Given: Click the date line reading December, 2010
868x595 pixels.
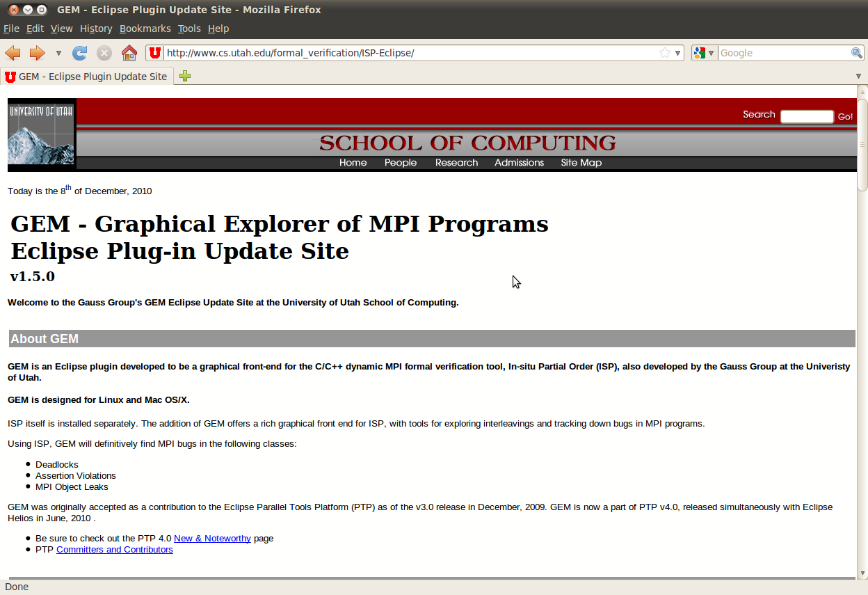Looking at the screenshot, I should 80,191.
